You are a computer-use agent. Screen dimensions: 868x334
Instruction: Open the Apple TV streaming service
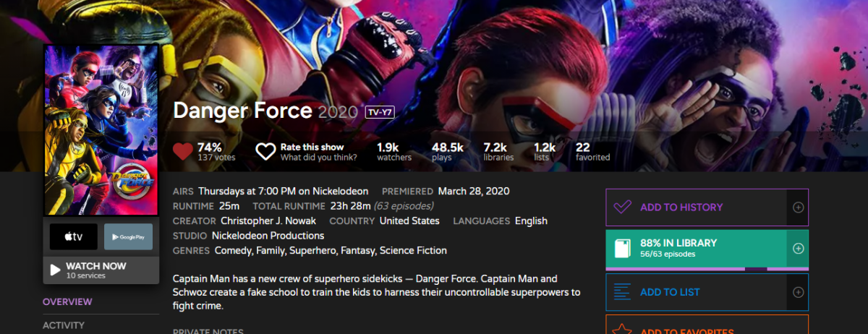73,236
